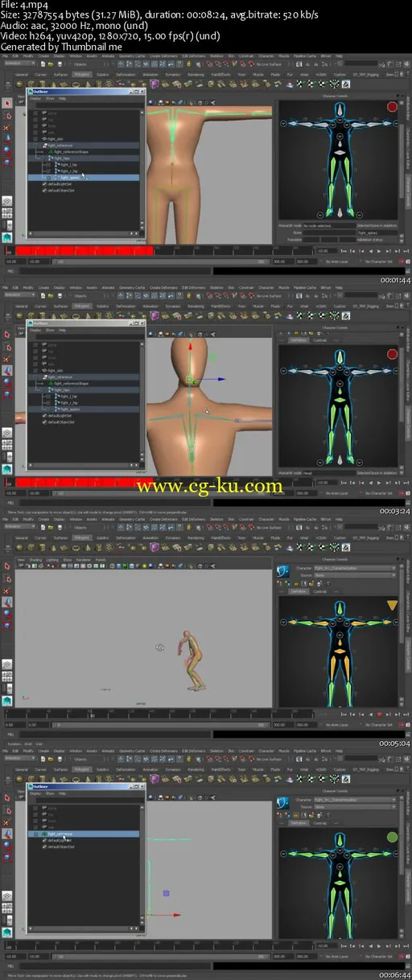Open viewport Panels menu in the 00:05:04 frame
Viewport: 412px width, 980px height.
pos(101,560)
